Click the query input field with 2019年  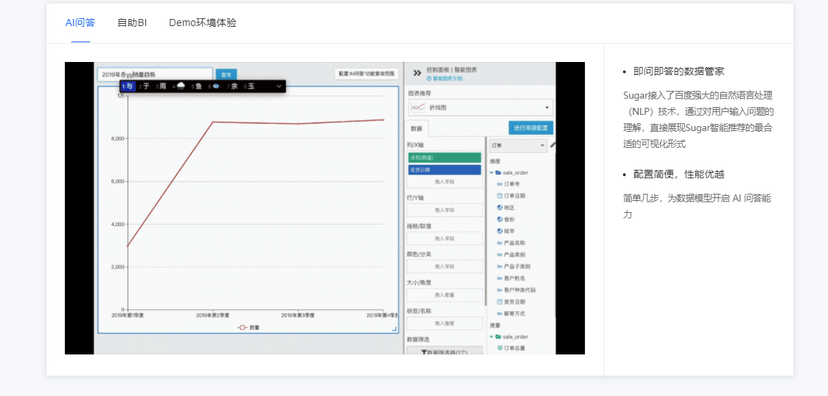click(x=155, y=74)
